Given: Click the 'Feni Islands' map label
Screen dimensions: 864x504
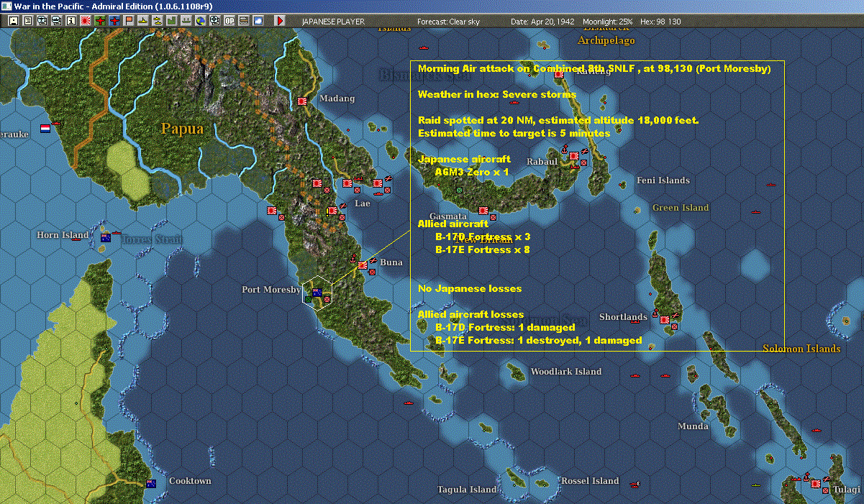Looking at the screenshot, I should 663,180.
